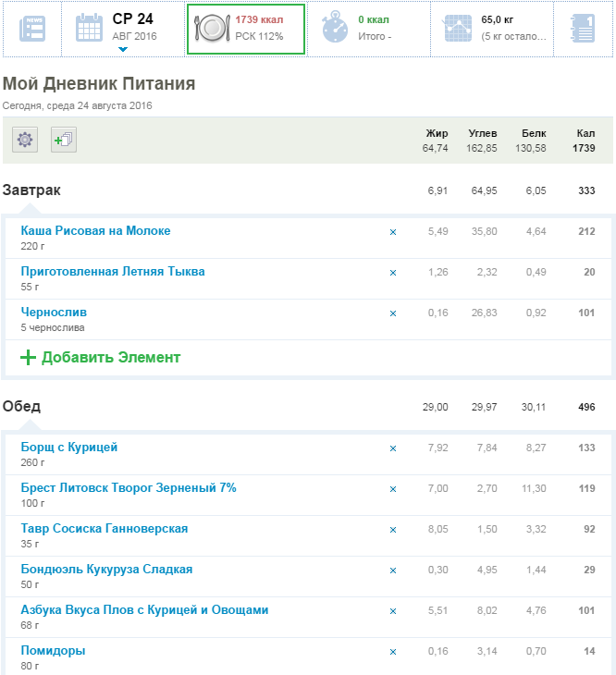Click the food plate calories icon
Image resolution: width=616 pixels, height=675 pixels.
tap(209, 29)
